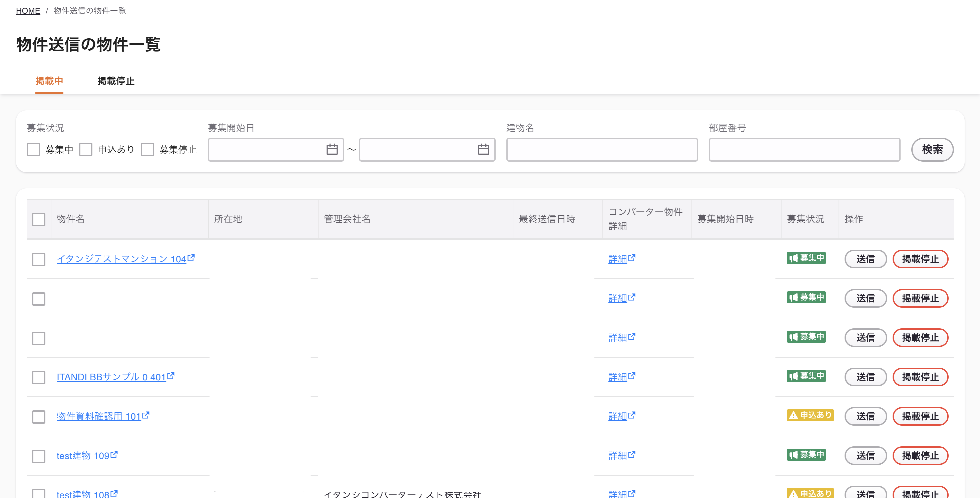Select checkbox for 物件資料確認用 101 row
Viewport: 980px width, 498px height.
(x=39, y=417)
